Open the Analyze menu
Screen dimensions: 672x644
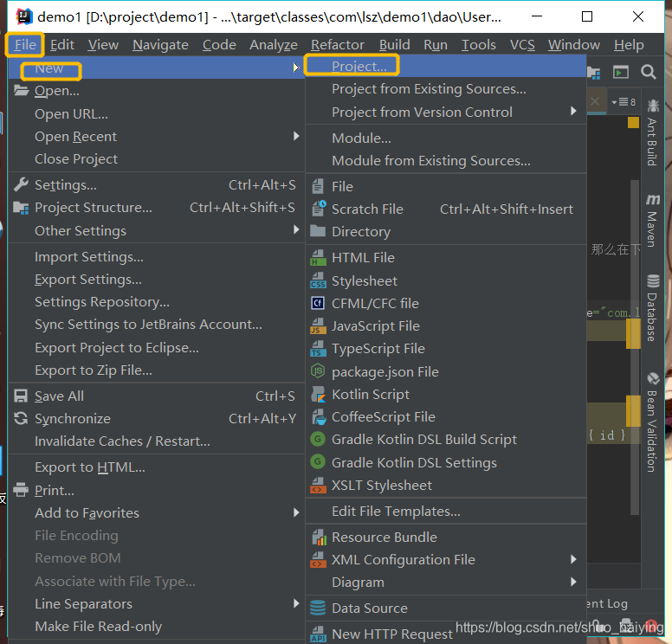274,44
